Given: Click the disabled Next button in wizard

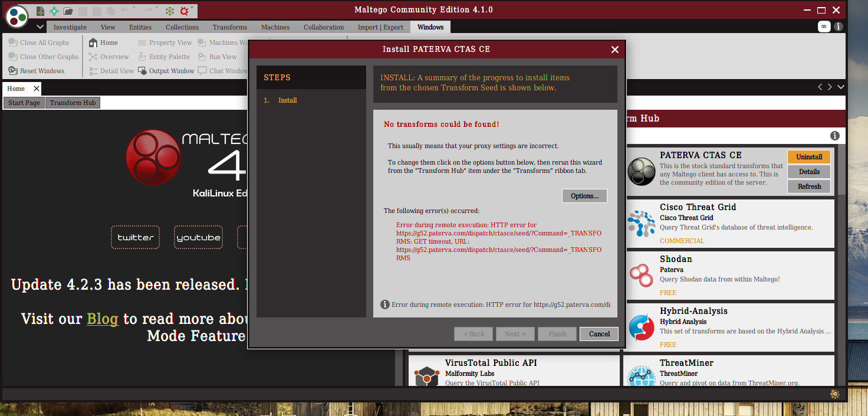Looking at the screenshot, I should pos(515,334).
